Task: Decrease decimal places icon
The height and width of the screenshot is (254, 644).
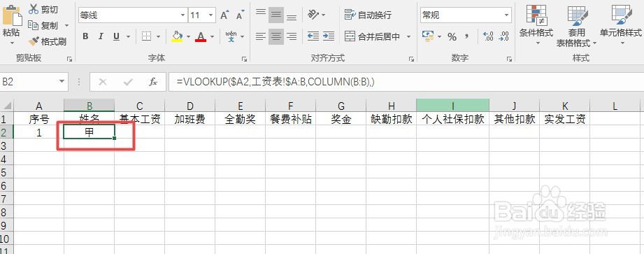Action: click(x=503, y=36)
